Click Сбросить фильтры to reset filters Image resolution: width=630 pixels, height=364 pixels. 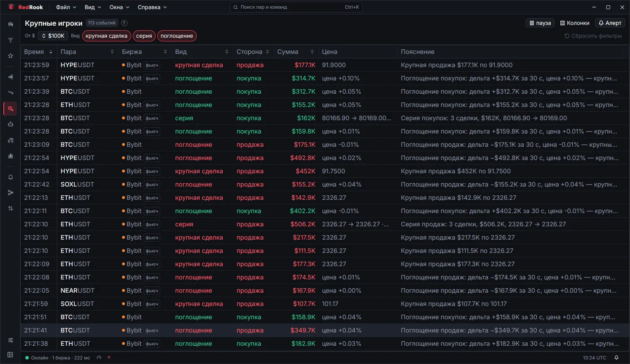[x=593, y=36]
